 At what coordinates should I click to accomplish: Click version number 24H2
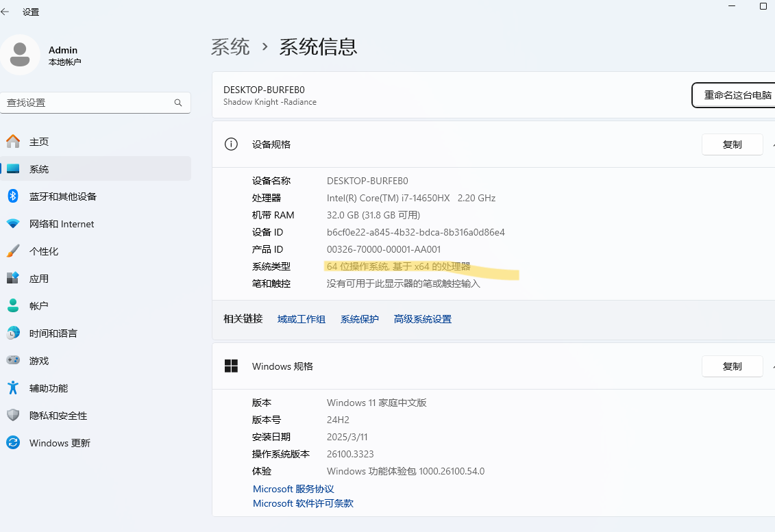point(338,420)
